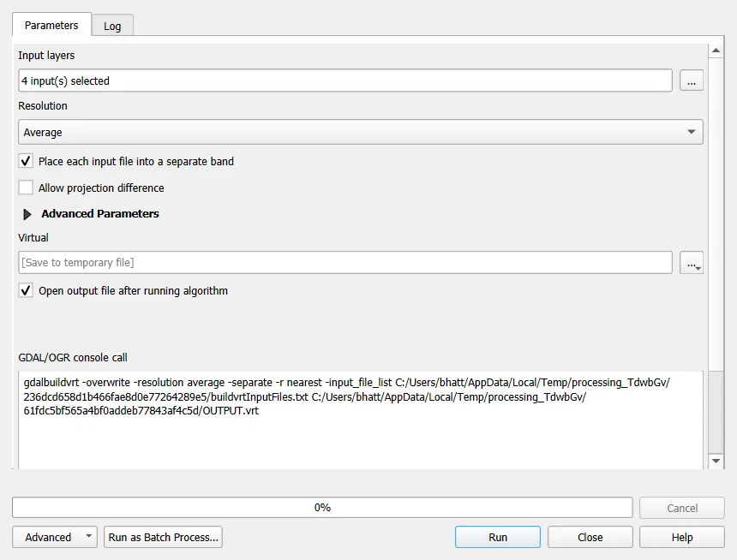Click the Cancel button
Screen dimensions: 737x560
[x=682, y=508]
